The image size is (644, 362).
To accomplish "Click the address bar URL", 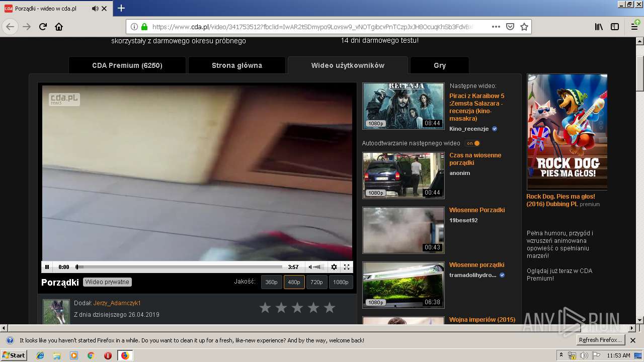I will pyautogui.click(x=312, y=27).
